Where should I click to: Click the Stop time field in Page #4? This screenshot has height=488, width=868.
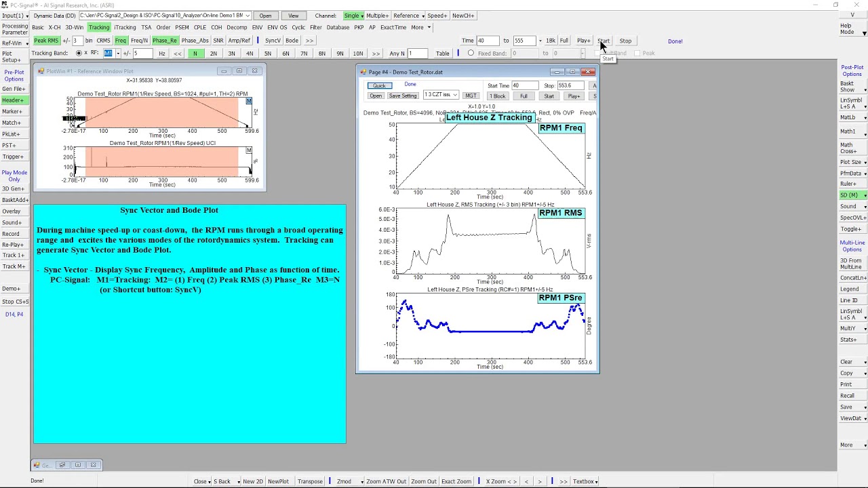tap(571, 85)
